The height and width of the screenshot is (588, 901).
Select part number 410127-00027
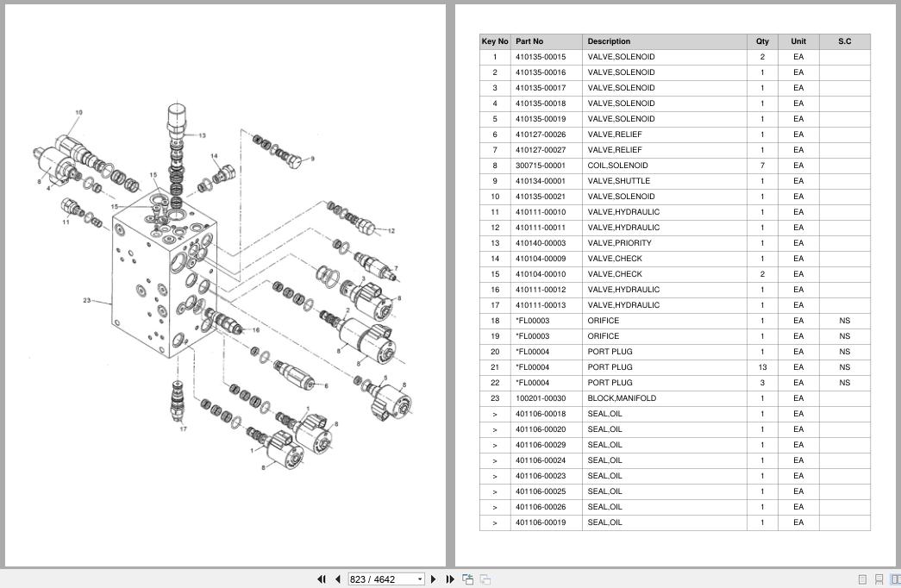point(540,150)
